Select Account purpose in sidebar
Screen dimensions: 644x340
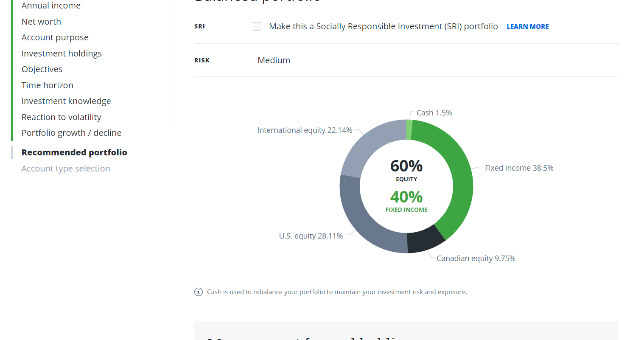coord(55,37)
